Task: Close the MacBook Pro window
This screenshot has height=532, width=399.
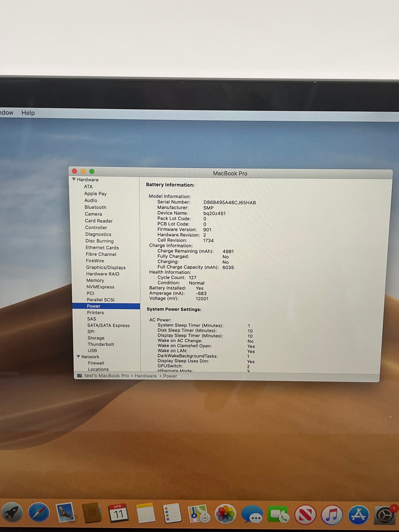Action: 75,171
